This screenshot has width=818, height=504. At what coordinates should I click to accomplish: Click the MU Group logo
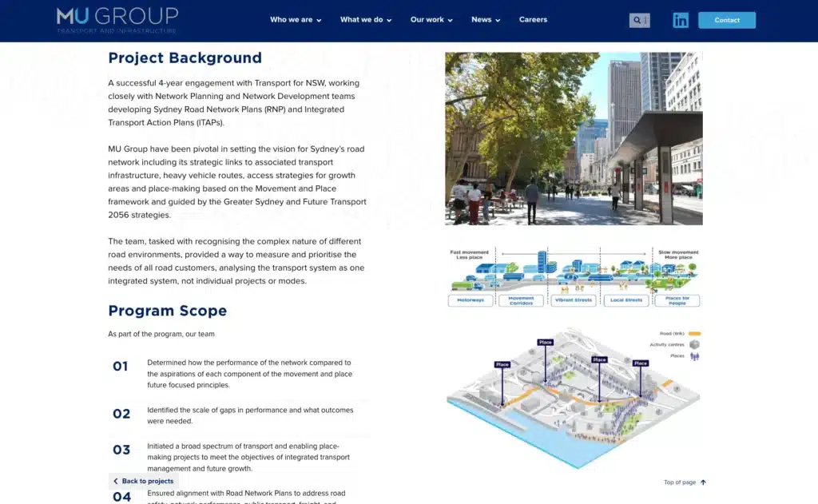116,20
